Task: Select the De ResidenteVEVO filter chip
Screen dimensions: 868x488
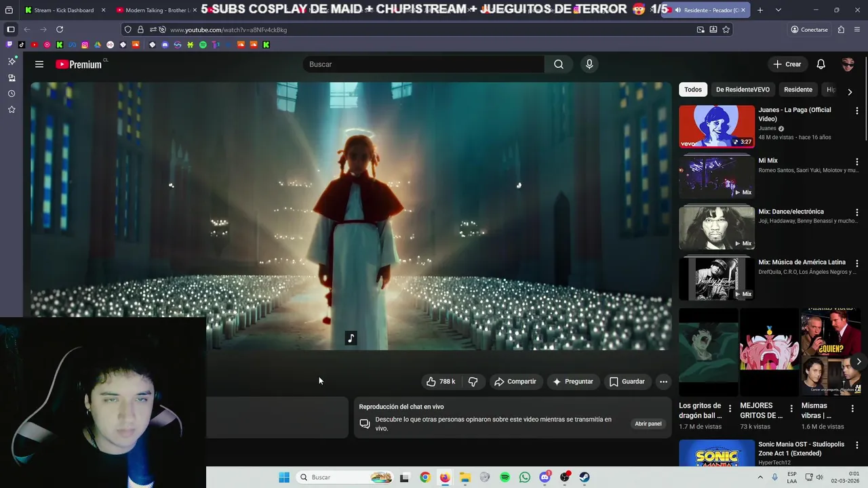Action: pos(743,89)
